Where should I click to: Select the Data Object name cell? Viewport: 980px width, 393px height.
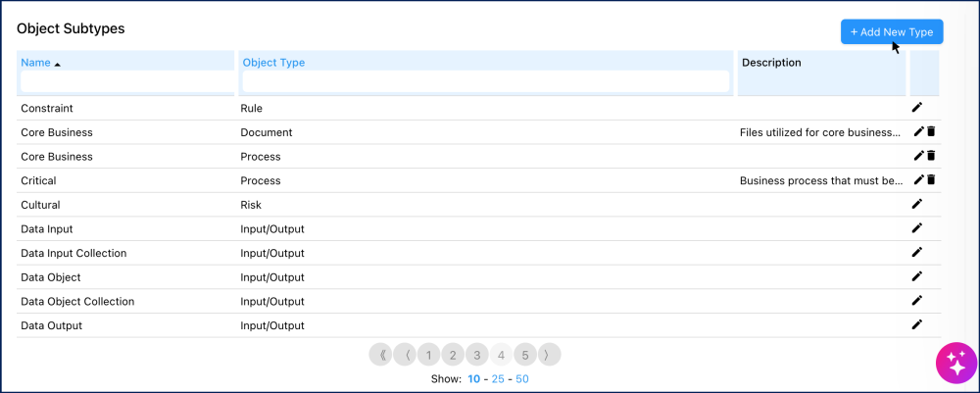[x=51, y=276]
